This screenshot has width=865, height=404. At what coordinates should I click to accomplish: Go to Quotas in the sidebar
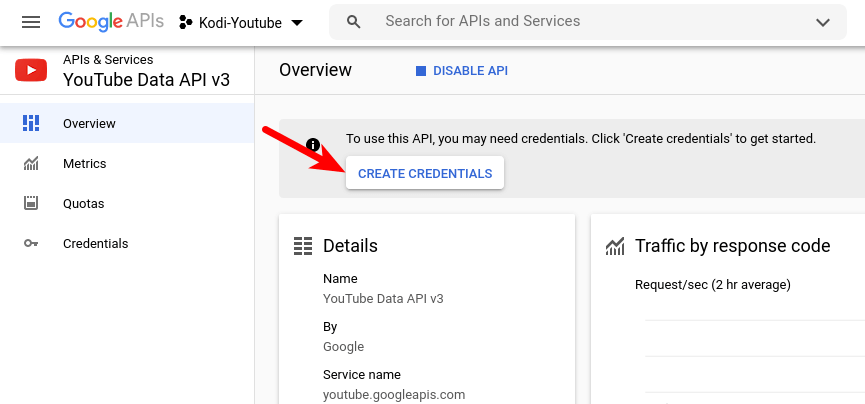pos(83,203)
